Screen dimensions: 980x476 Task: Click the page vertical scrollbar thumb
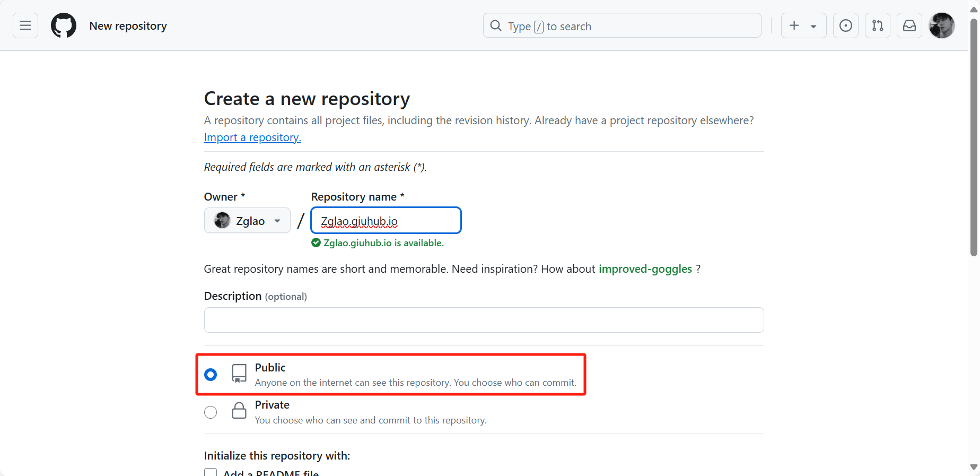(x=974, y=137)
